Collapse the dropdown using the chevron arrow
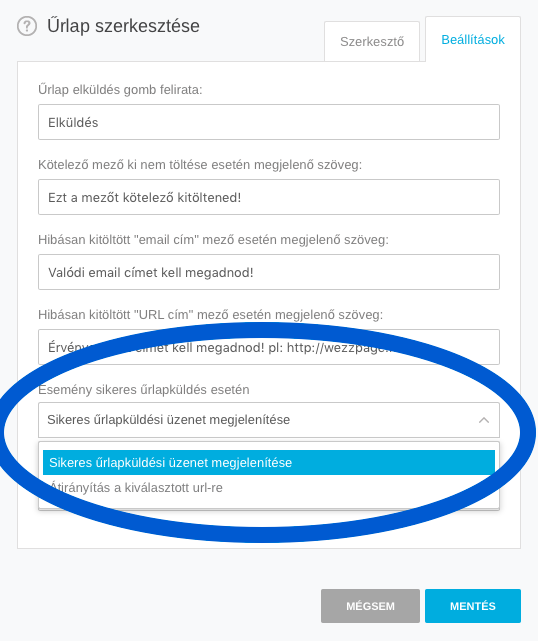 coord(484,420)
